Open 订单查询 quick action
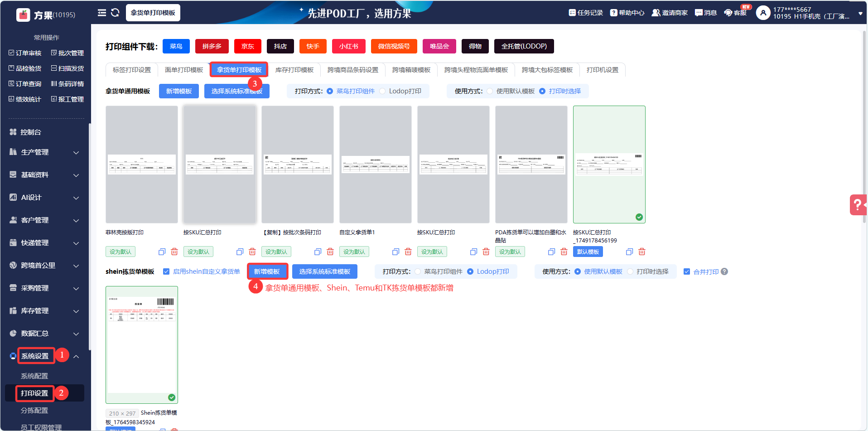868x431 pixels. (25, 84)
